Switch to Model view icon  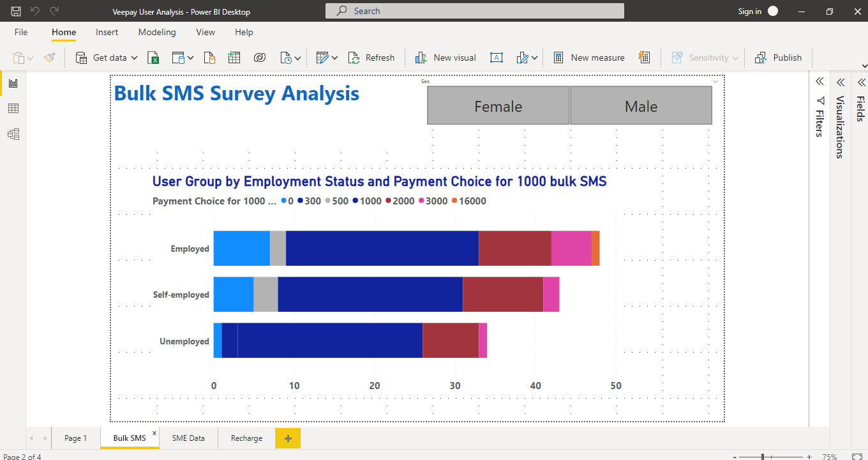[x=13, y=134]
